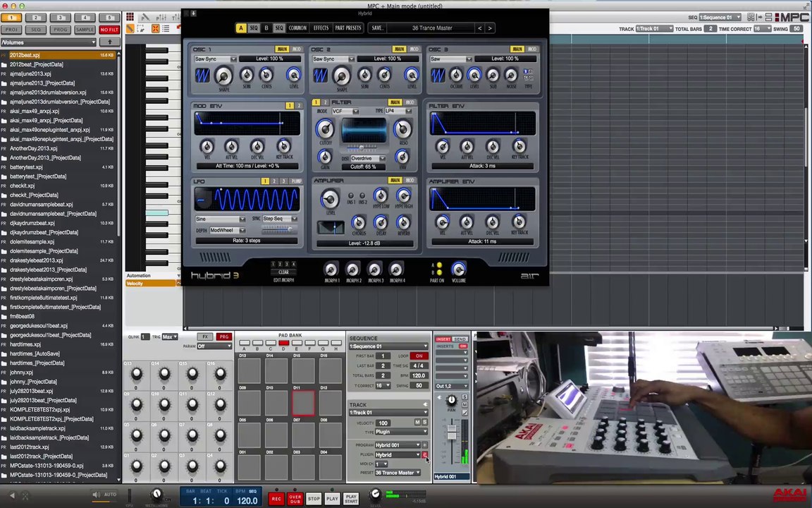Adjust filter CUTOFF knob
The image size is (812, 508).
point(325,129)
